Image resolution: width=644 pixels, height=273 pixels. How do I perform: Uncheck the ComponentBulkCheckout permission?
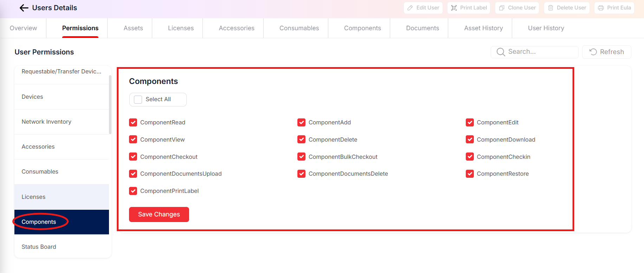coord(301,157)
